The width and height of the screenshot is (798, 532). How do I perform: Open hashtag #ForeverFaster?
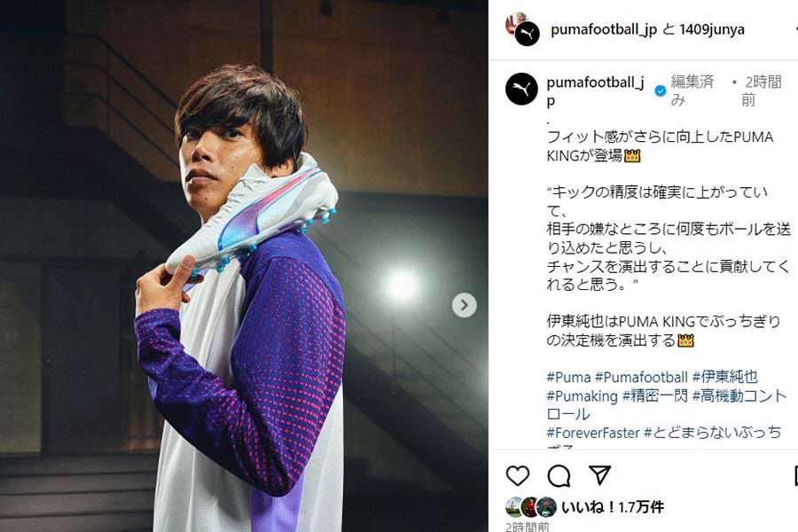click(592, 433)
